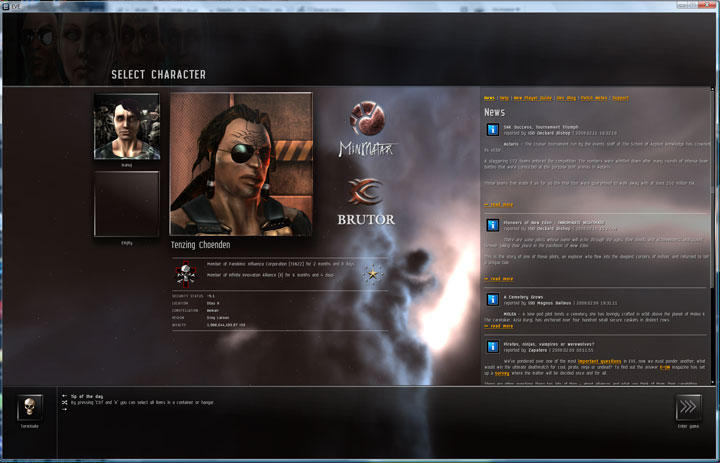Open the Dev Blog link
Screen dimensions: 720x463
(x=566, y=98)
